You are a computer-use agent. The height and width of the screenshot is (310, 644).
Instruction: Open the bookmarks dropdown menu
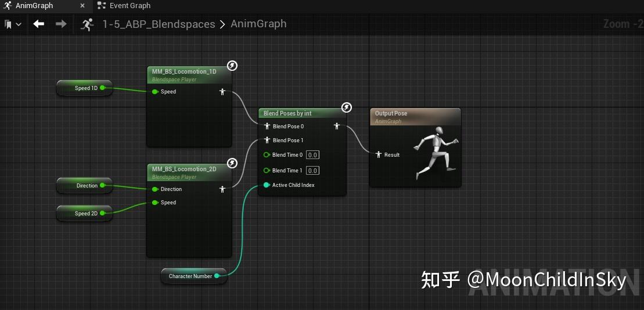click(x=13, y=24)
